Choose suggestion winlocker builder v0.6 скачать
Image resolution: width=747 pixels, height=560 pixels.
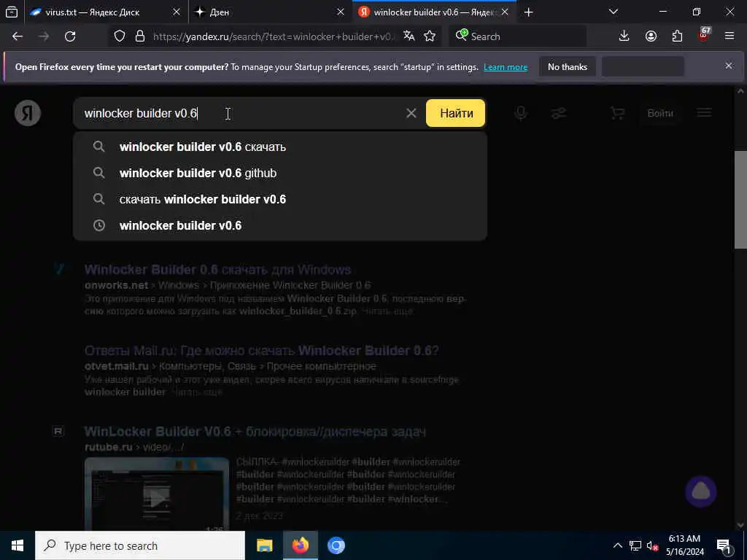point(280,147)
